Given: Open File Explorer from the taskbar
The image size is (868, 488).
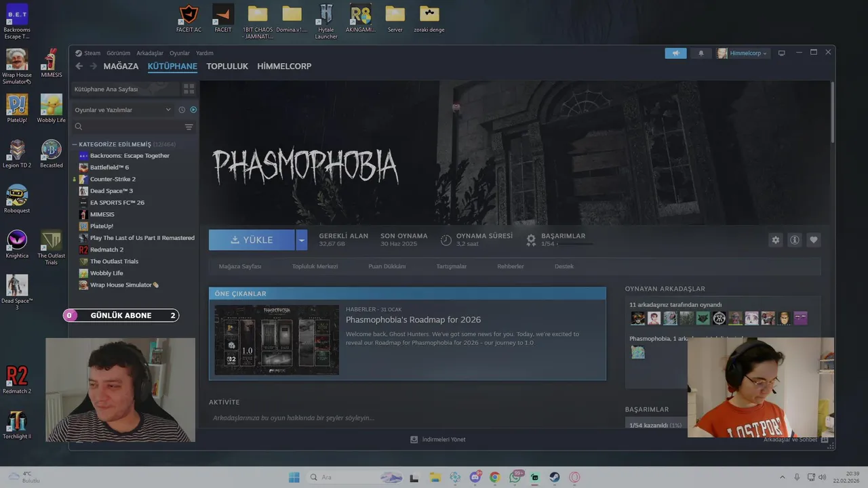Looking at the screenshot, I should click(435, 477).
